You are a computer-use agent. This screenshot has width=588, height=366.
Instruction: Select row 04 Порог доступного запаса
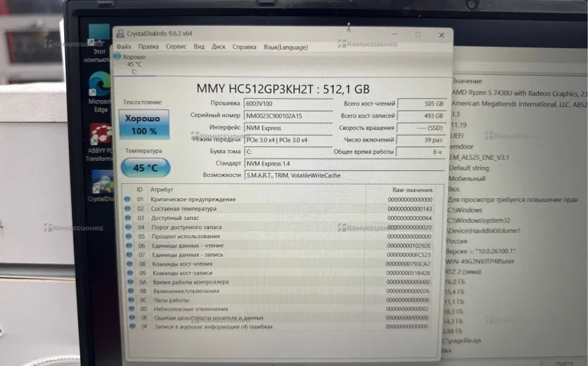[x=278, y=227]
